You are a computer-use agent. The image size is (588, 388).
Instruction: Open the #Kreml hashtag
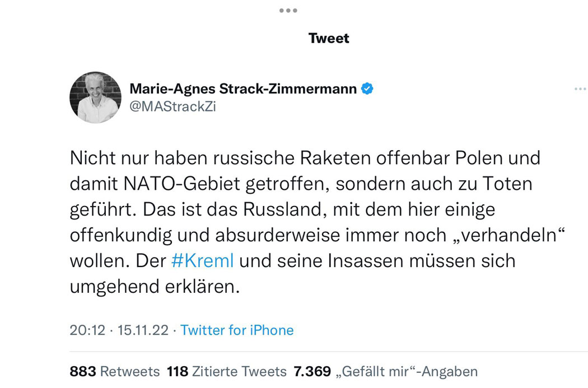pos(203,260)
